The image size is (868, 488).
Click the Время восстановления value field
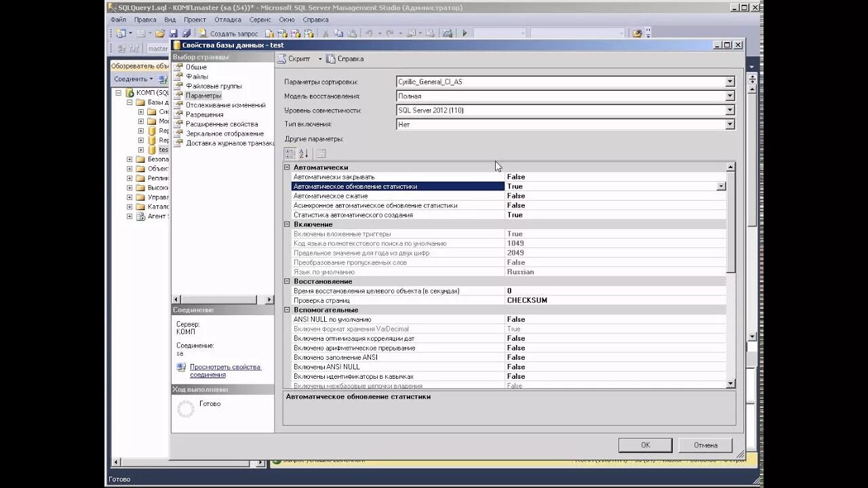click(615, 291)
